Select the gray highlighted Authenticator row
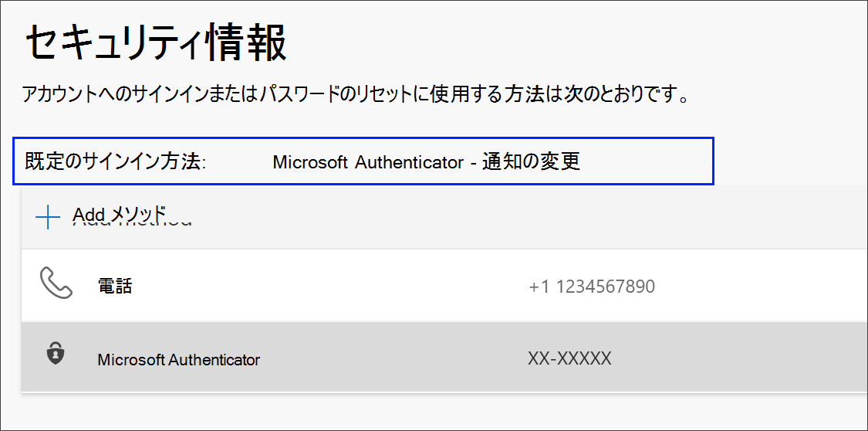868x431 pixels. tap(444, 358)
